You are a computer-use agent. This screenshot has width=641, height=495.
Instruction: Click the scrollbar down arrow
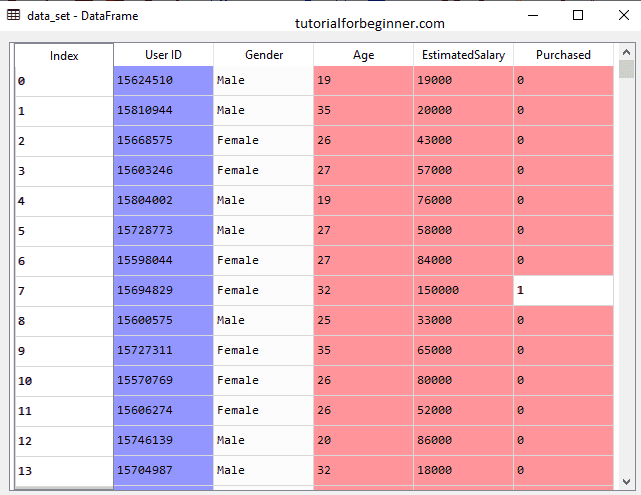tap(626, 482)
